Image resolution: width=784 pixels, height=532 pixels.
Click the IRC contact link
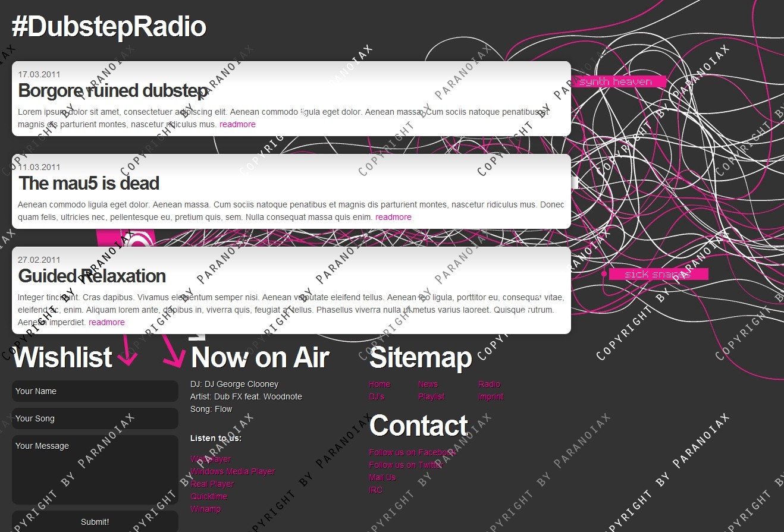coord(375,490)
